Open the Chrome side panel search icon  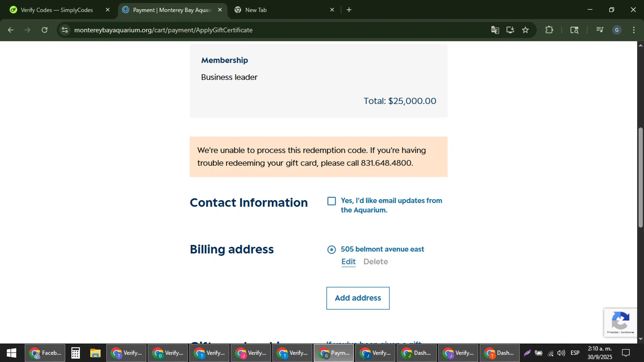click(x=574, y=30)
